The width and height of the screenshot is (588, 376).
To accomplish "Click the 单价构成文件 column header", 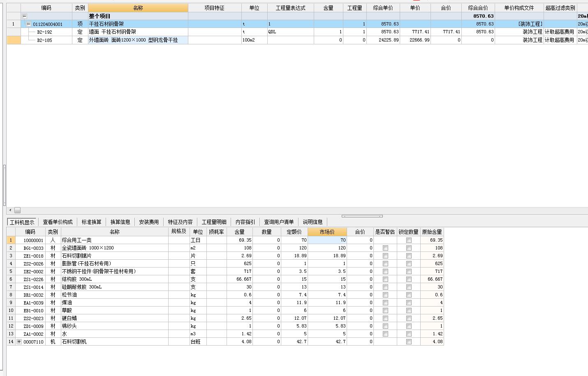I will [x=519, y=8].
